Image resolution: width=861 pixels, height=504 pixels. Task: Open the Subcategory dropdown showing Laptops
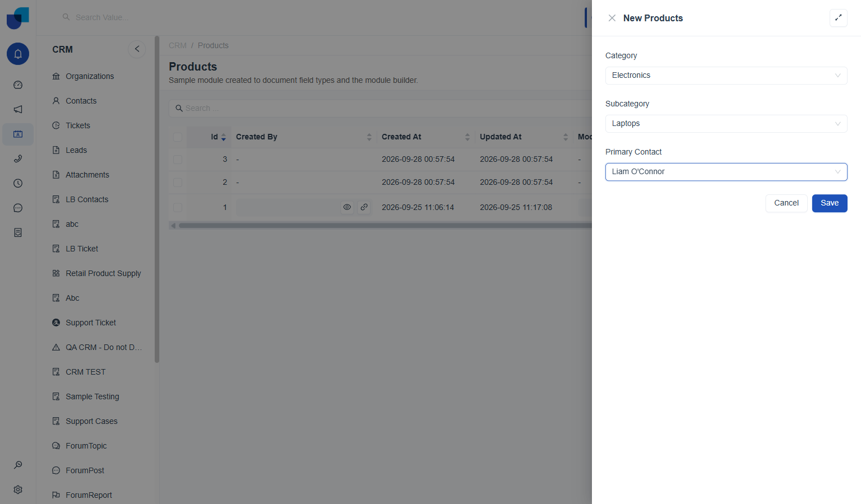coord(726,124)
